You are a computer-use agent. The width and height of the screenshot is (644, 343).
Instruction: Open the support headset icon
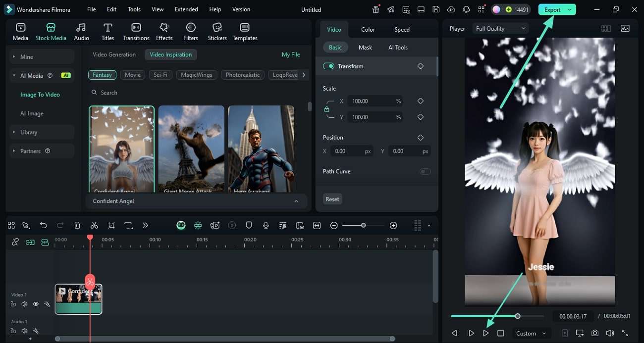pos(466,9)
